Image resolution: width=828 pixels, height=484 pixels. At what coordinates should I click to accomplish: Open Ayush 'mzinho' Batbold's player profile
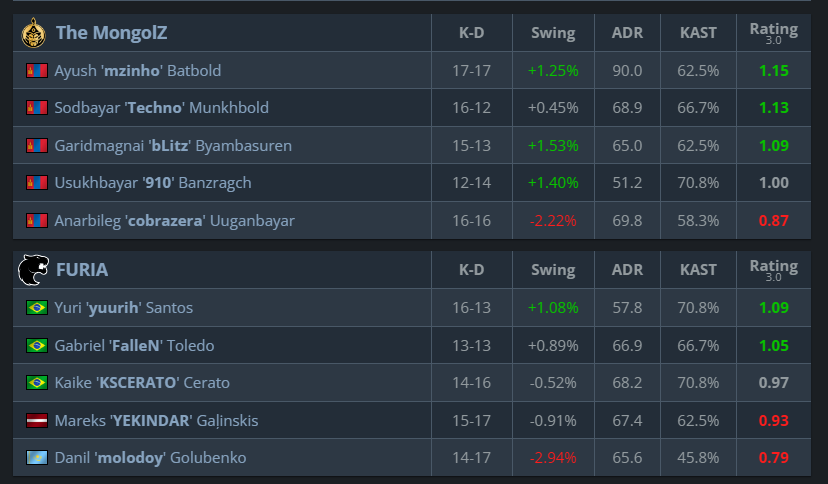138,71
